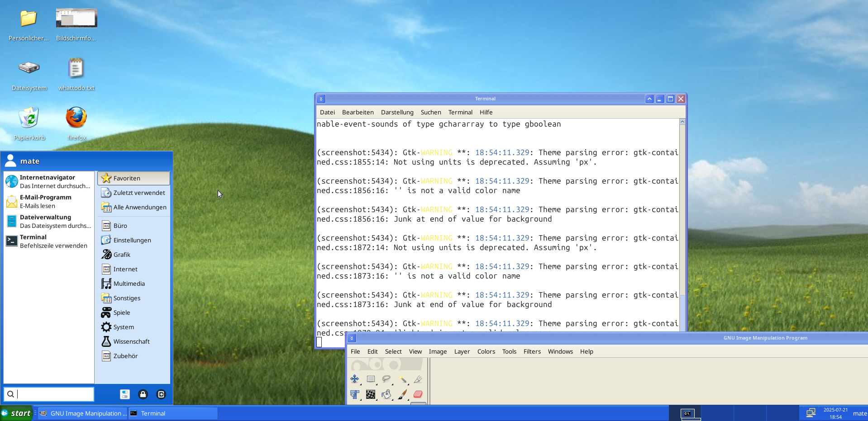Open the Grafik category in start menu

click(x=121, y=255)
